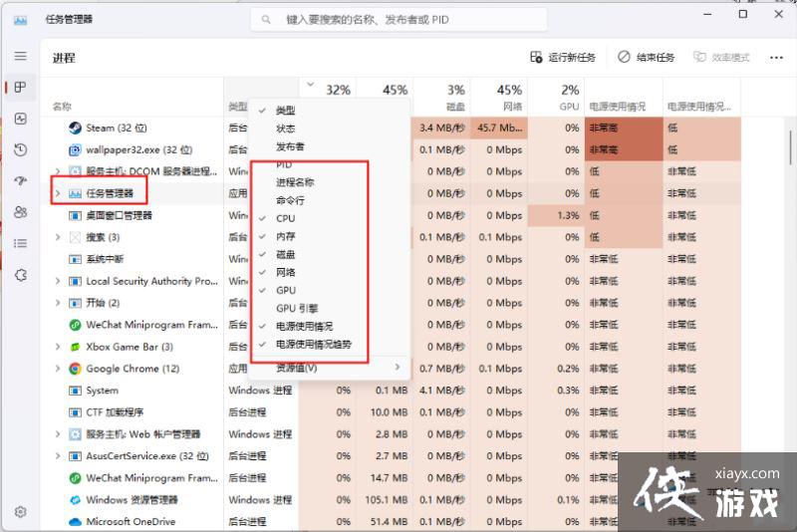Enable the GPU 引擎 column option

click(x=329, y=308)
